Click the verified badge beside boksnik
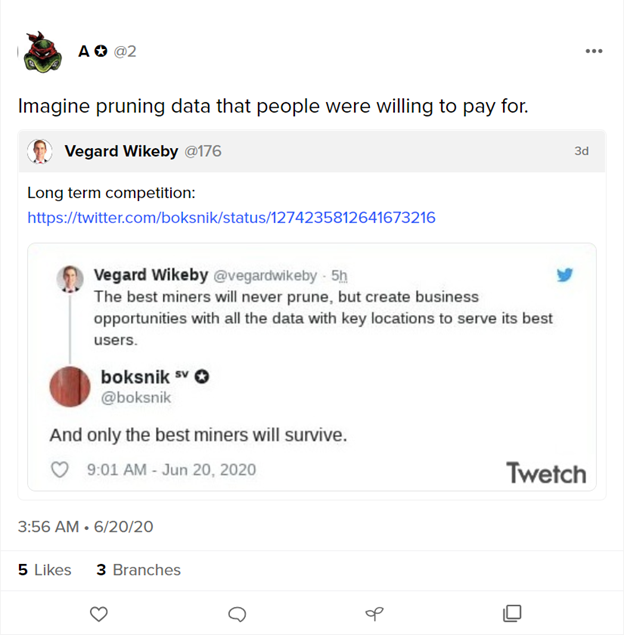Screen dimensions: 624x635 201,377
